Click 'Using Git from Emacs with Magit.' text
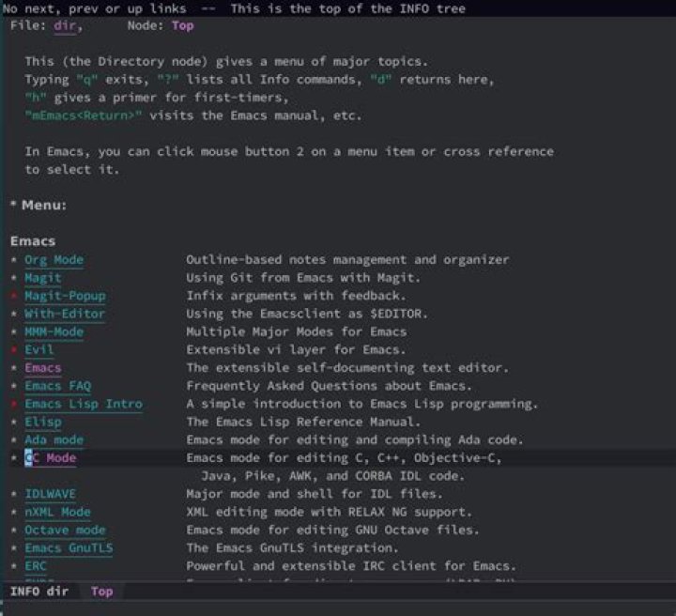Image resolution: width=676 pixels, height=616 pixels. click(x=303, y=278)
